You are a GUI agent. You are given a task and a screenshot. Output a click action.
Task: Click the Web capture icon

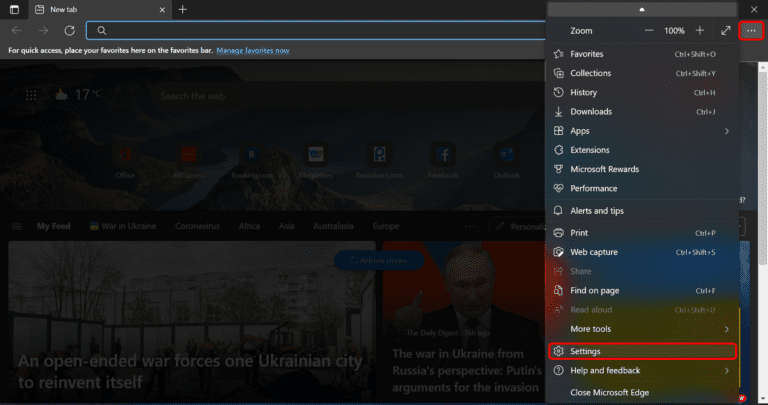pos(558,252)
